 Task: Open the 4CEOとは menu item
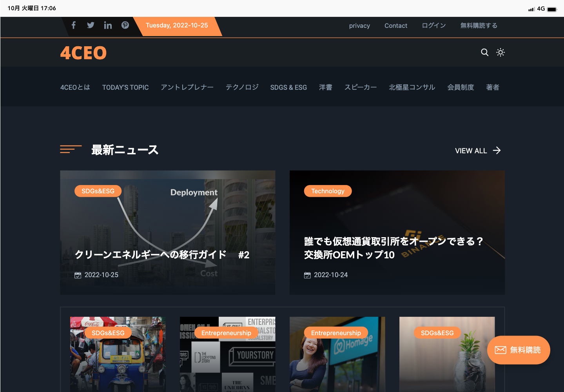[x=75, y=87]
